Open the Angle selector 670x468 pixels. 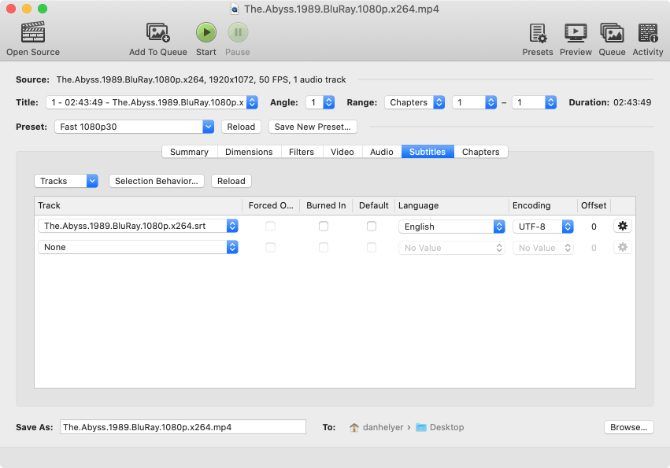coord(320,103)
